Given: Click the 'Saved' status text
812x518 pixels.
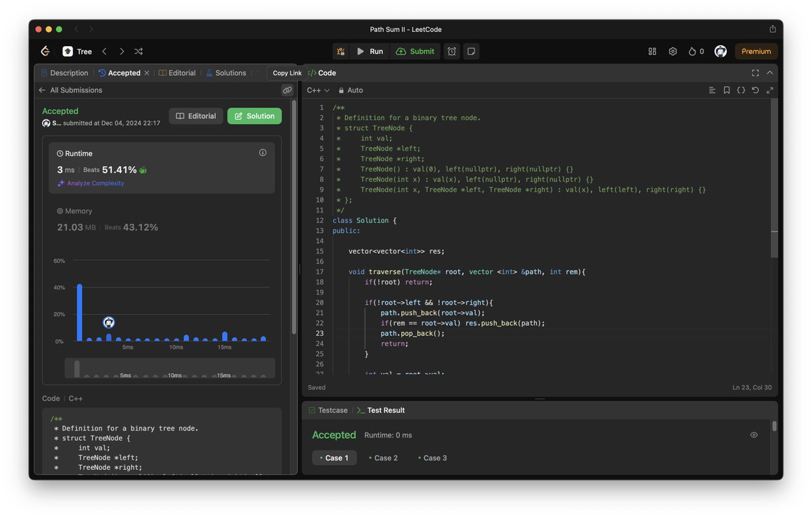Looking at the screenshot, I should (x=317, y=388).
